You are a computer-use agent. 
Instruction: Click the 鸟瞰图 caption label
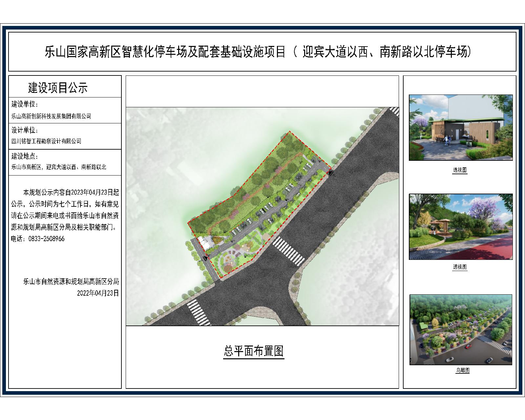click(462, 370)
